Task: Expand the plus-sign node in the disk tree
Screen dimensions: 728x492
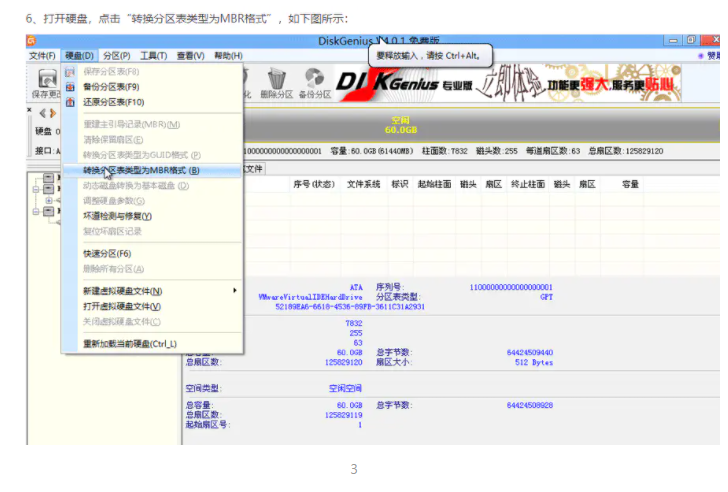Action: click(49, 201)
